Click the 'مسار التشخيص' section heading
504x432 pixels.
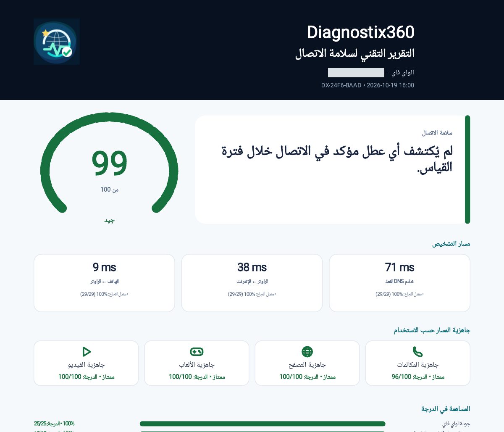click(451, 244)
